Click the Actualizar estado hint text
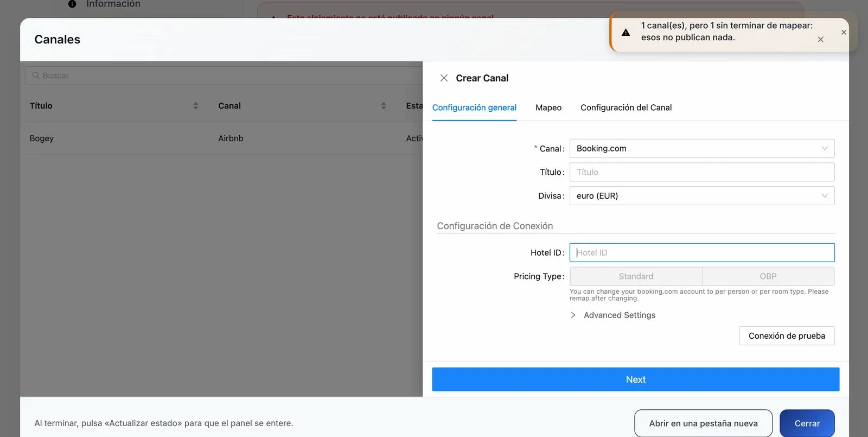Image resolution: width=868 pixels, height=437 pixels. point(164,423)
